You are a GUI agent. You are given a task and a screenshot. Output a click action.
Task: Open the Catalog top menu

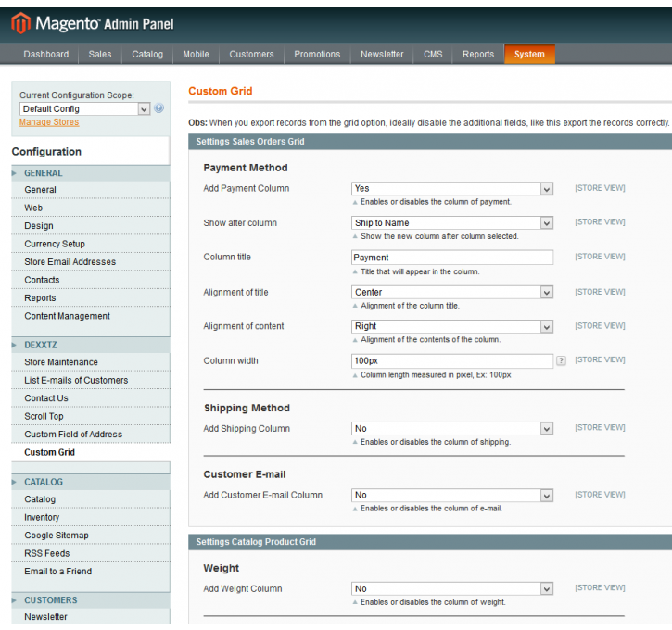click(x=147, y=55)
